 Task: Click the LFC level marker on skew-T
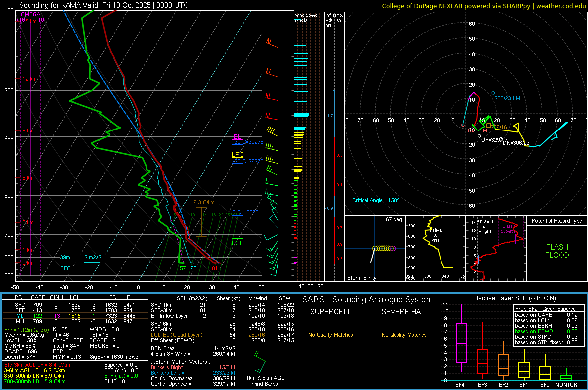tap(237, 154)
